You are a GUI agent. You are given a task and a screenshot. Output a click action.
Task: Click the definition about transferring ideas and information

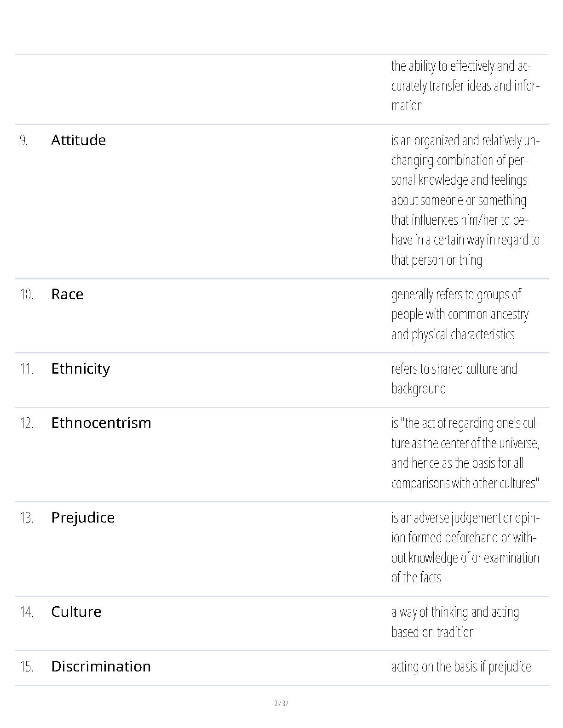pyautogui.click(x=465, y=86)
